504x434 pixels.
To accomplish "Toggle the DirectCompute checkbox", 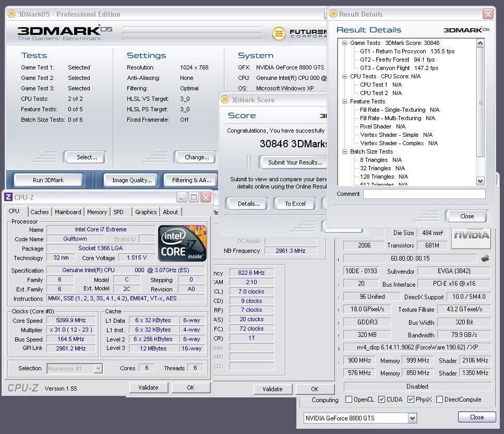I will 439,399.
